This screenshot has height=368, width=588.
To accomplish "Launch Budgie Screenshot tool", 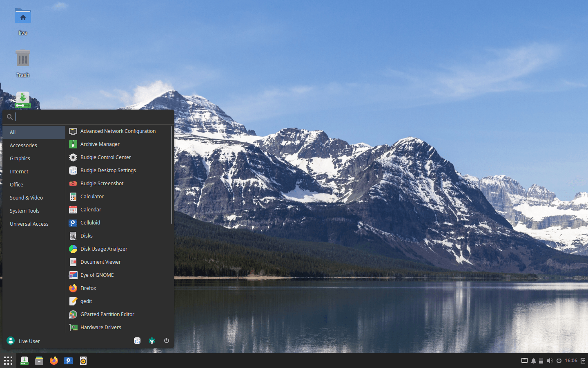I will [x=118, y=184].
